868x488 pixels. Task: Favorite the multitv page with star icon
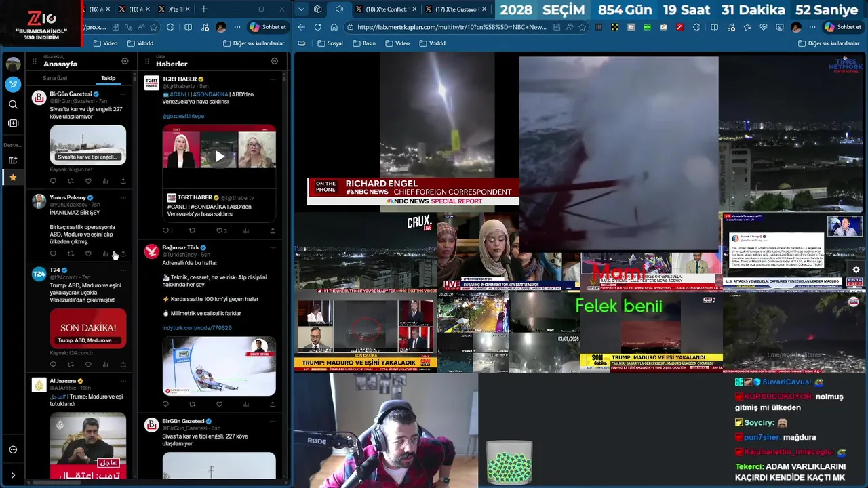pyautogui.click(x=582, y=27)
